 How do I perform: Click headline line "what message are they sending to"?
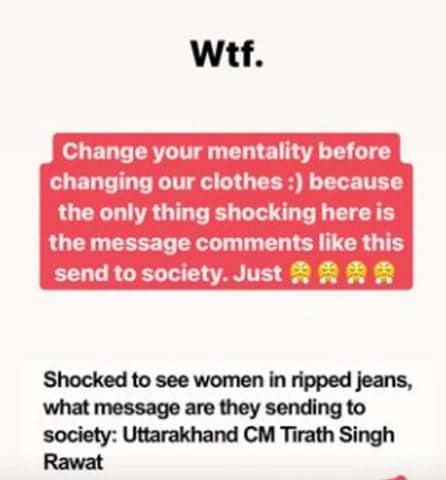pyautogui.click(x=204, y=408)
